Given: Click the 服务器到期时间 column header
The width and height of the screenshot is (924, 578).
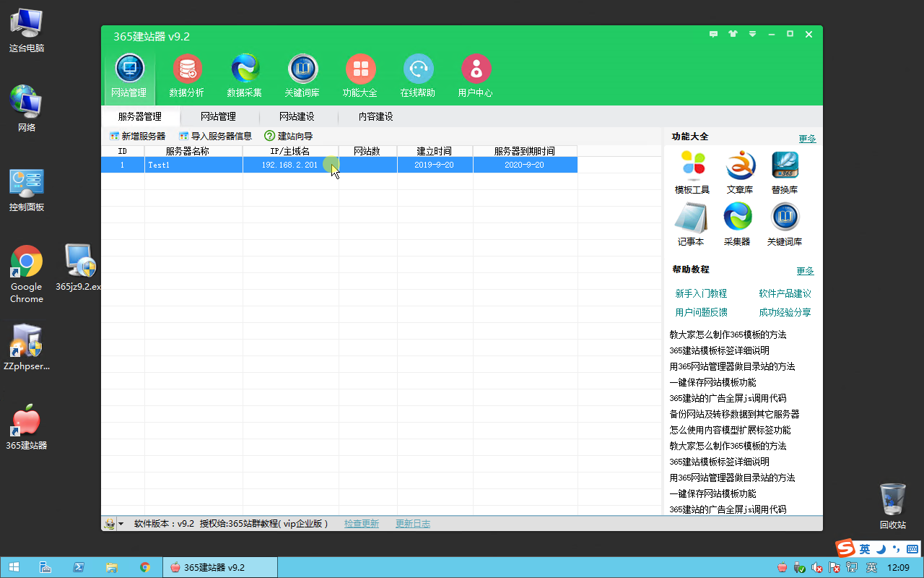Looking at the screenshot, I should [525, 151].
